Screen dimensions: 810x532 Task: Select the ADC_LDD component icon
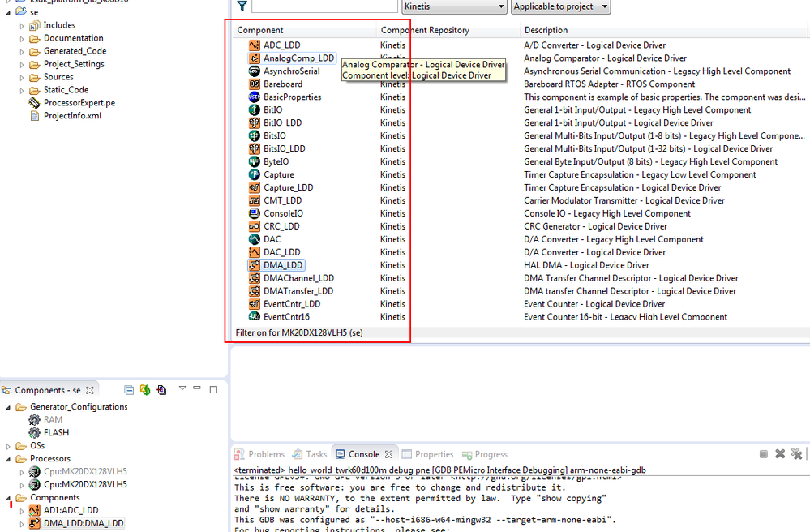[254, 45]
